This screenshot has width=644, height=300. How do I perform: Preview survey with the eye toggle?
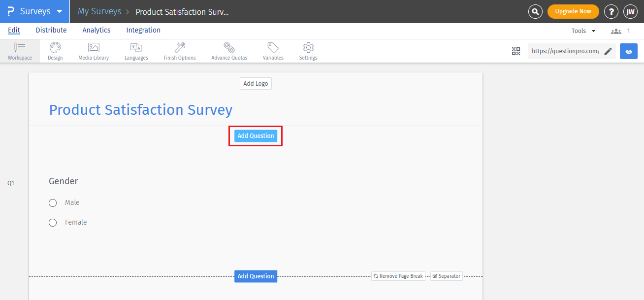tap(629, 51)
